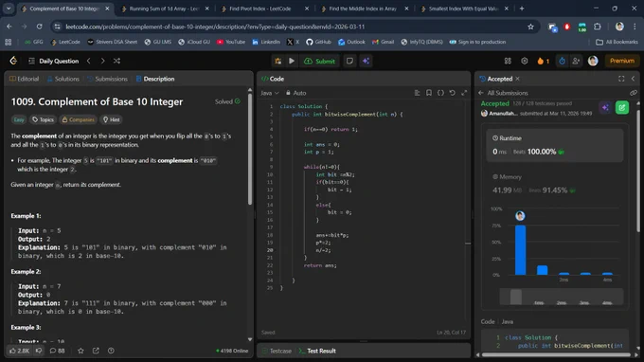Close the Accepted tab
Screen dimensions: 644x362
click(x=517, y=79)
